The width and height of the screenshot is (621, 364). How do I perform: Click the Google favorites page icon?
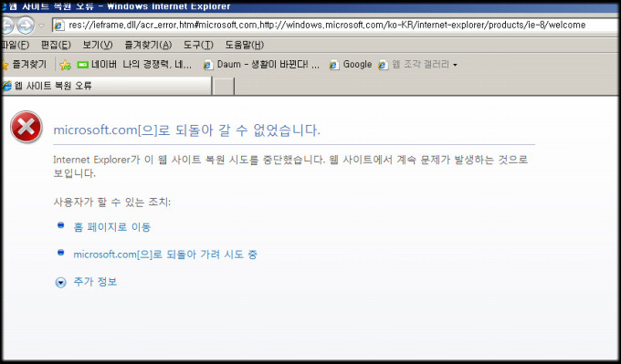[x=334, y=65]
